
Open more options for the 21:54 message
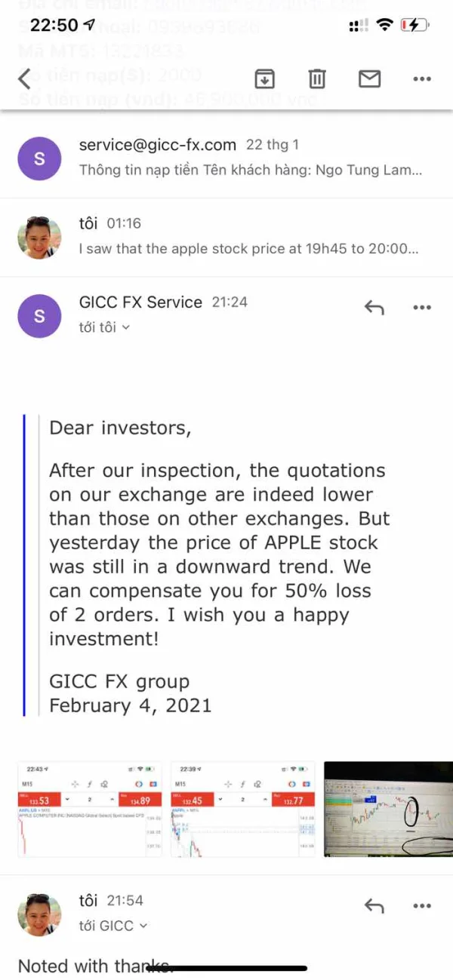tap(421, 906)
